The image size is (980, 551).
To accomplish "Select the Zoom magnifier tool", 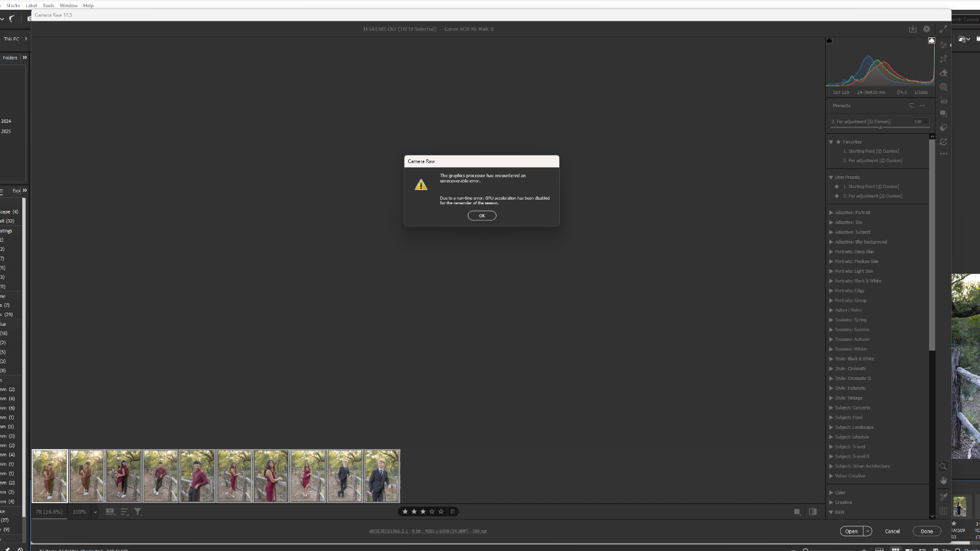I will (943, 466).
